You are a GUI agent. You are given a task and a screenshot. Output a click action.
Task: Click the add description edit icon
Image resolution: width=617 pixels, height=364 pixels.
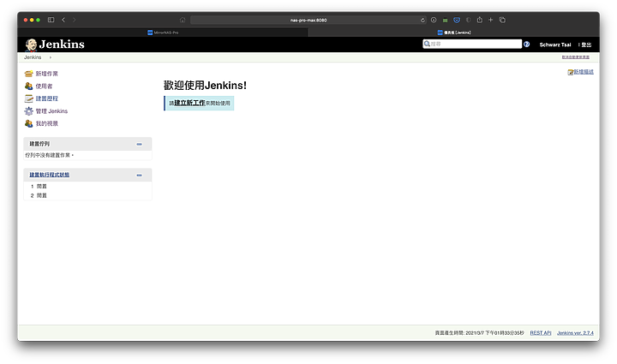click(x=570, y=72)
